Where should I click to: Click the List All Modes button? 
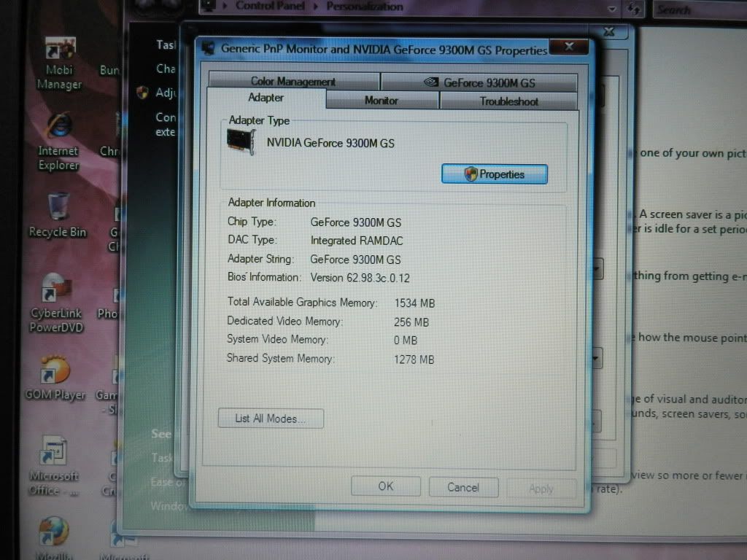(x=271, y=419)
